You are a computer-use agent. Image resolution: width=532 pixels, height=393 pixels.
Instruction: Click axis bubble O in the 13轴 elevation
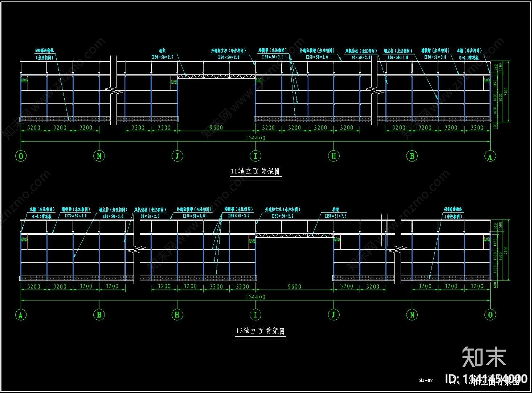(490, 315)
